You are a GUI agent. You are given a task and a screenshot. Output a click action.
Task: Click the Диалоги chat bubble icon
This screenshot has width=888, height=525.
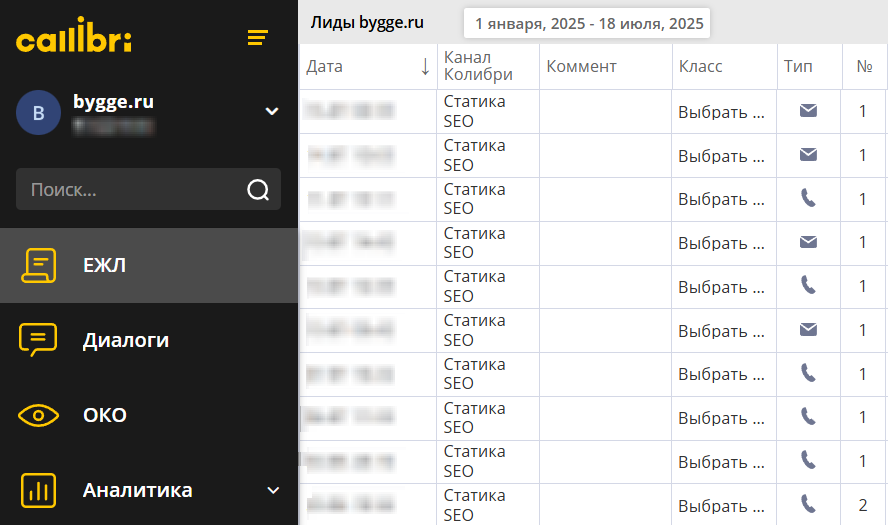coord(39,340)
